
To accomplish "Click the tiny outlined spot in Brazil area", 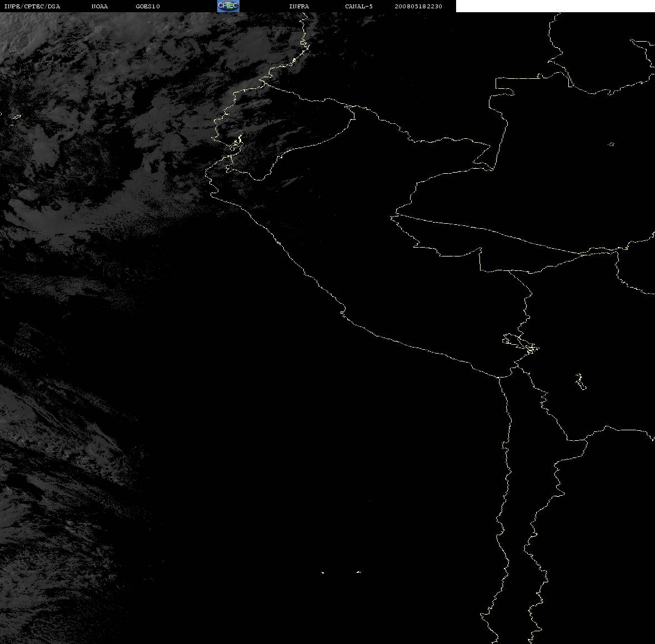I will point(611,144).
